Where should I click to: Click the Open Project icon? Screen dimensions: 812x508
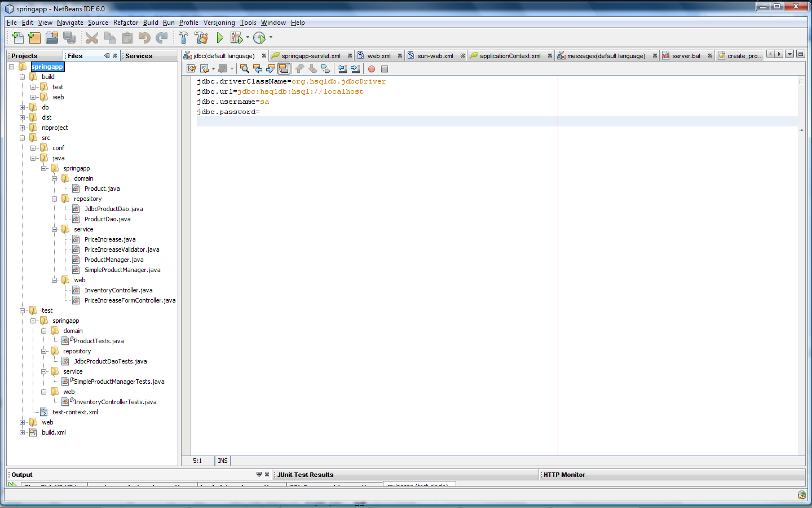[x=52, y=38]
